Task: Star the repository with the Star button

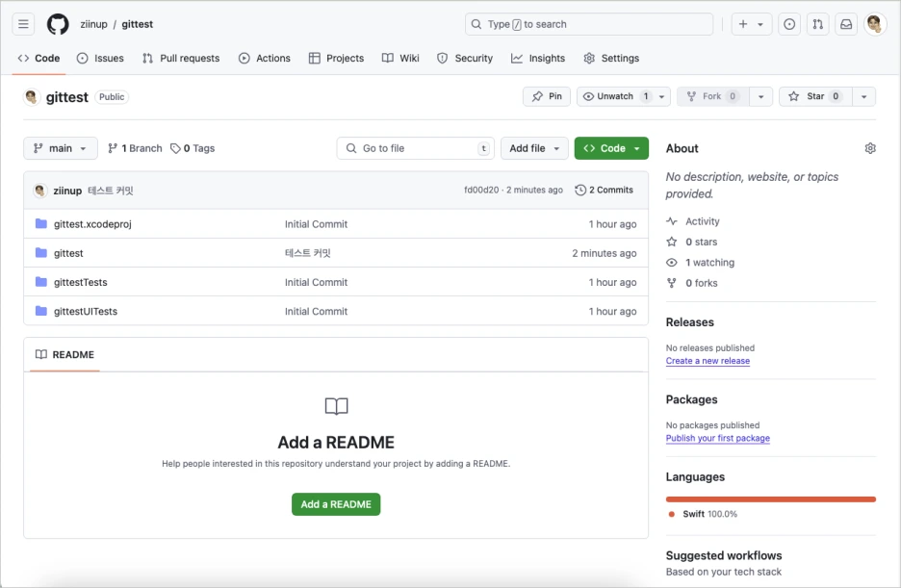Action: point(816,96)
